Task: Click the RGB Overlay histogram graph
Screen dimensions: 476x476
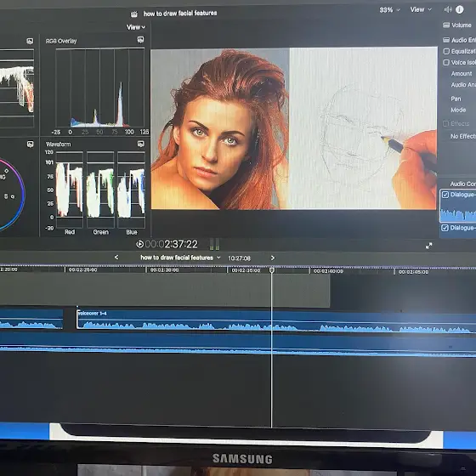Action: [100, 88]
